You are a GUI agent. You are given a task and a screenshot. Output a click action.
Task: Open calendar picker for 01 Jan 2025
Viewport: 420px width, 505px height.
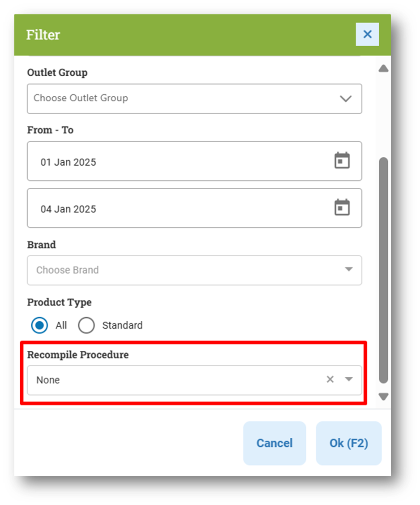point(342,160)
